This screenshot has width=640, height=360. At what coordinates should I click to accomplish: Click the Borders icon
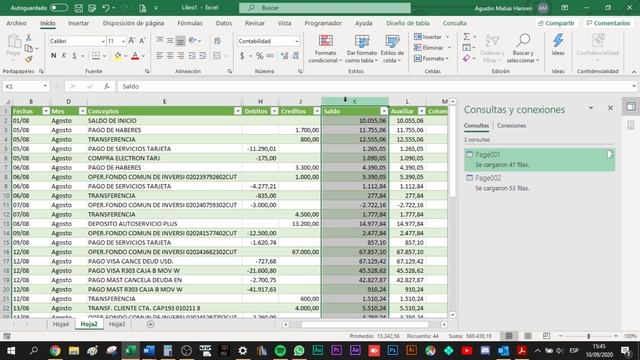tap(96, 56)
